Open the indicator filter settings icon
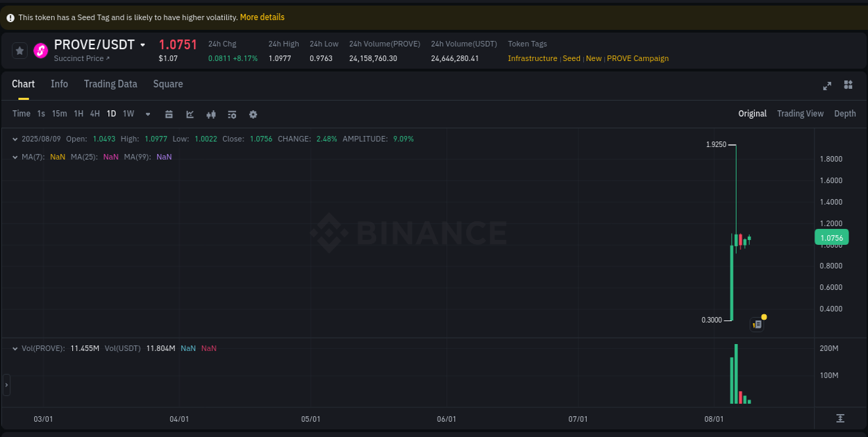868x437 pixels. (231, 114)
